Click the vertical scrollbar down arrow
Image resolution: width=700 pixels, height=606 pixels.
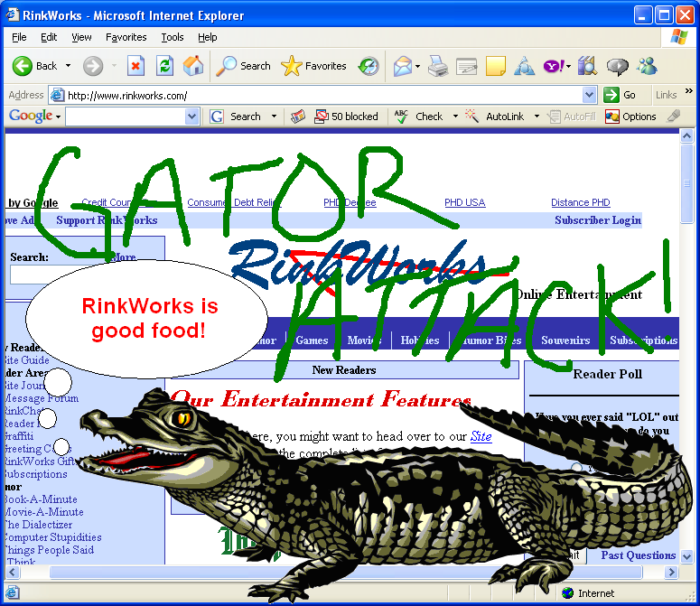[686, 556]
